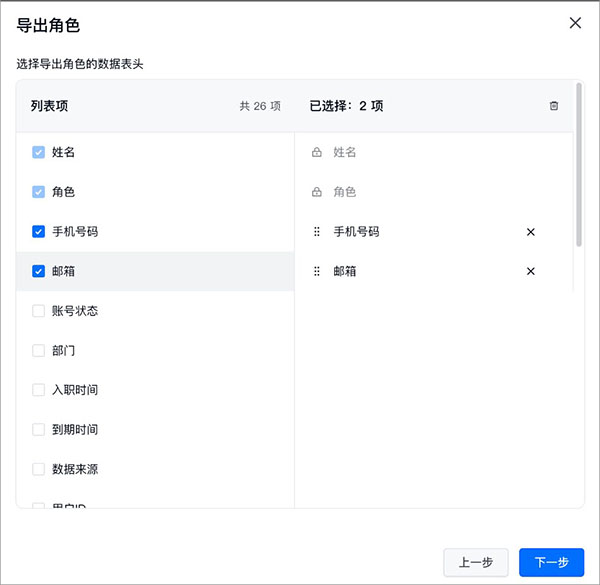Click the trash icon to clear selections
The height and width of the screenshot is (585, 600).
point(554,105)
